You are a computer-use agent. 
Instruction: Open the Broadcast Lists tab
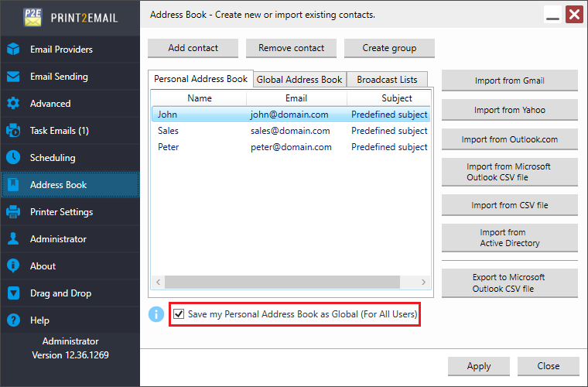pos(387,80)
